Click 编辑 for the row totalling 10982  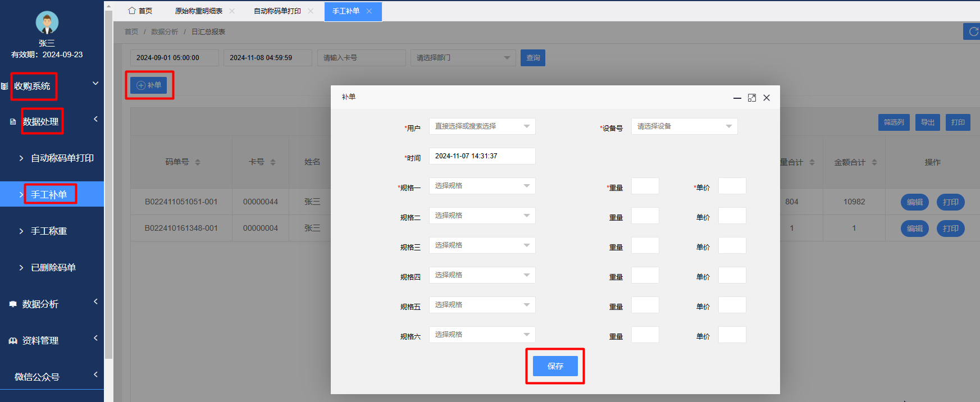tap(915, 202)
